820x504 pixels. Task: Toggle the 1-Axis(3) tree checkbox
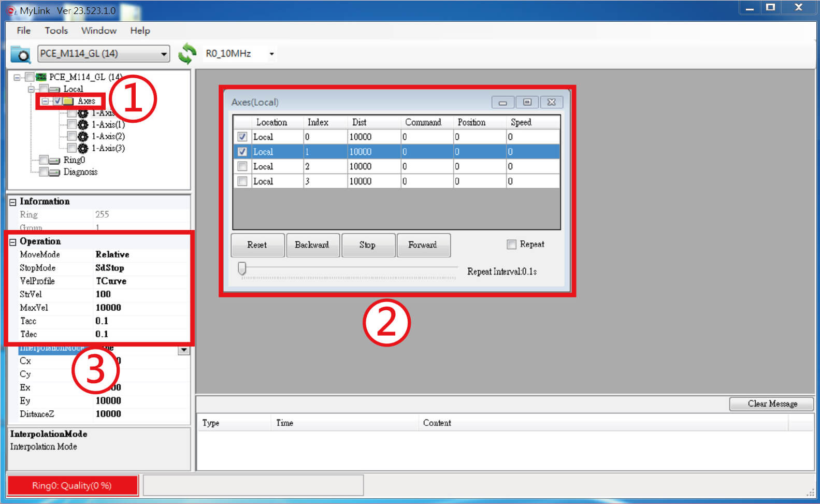[x=71, y=149]
